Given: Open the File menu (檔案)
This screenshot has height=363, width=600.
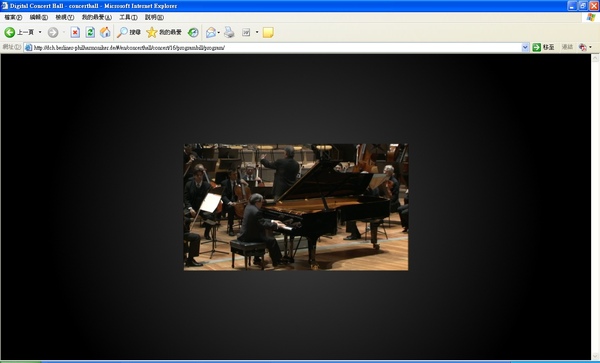Looking at the screenshot, I should pyautogui.click(x=13, y=18).
